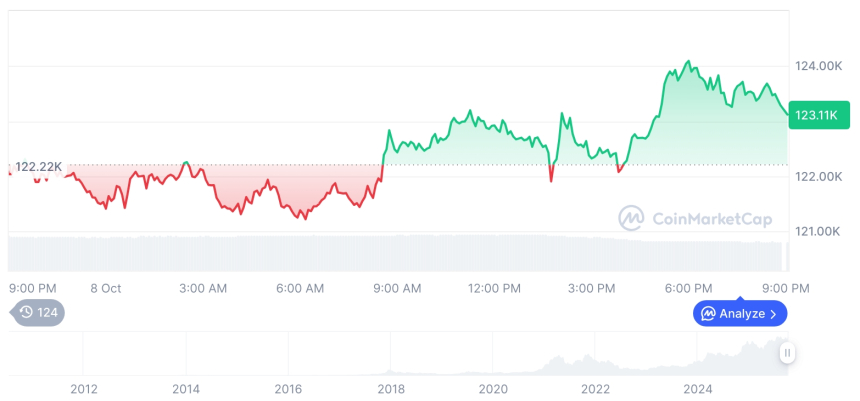Select the 2018 point on range timeline
The height and width of the screenshot is (401, 860).
[x=390, y=388]
